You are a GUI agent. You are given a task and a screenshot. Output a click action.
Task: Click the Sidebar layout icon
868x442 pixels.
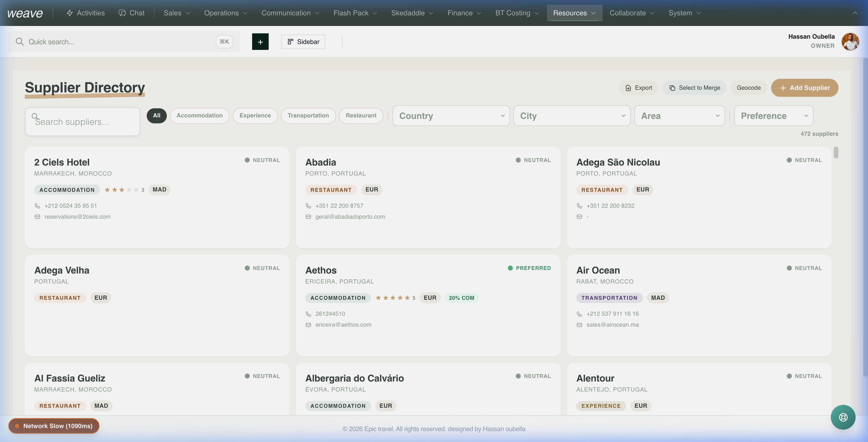pyautogui.click(x=290, y=42)
